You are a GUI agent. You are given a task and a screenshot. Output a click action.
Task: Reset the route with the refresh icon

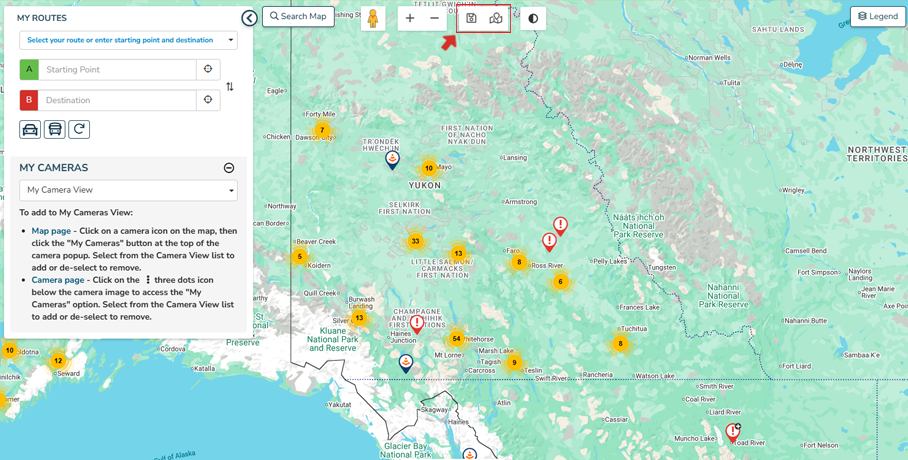click(79, 129)
